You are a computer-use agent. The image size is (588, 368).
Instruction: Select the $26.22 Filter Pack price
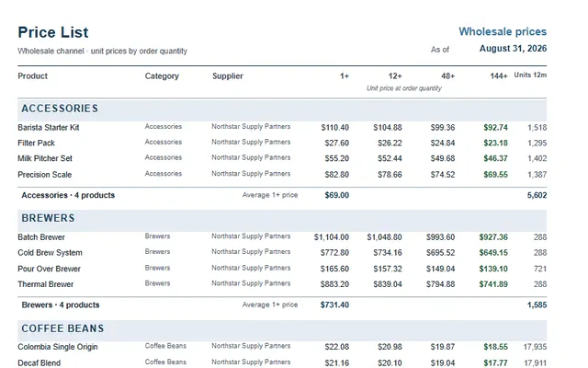pos(390,144)
